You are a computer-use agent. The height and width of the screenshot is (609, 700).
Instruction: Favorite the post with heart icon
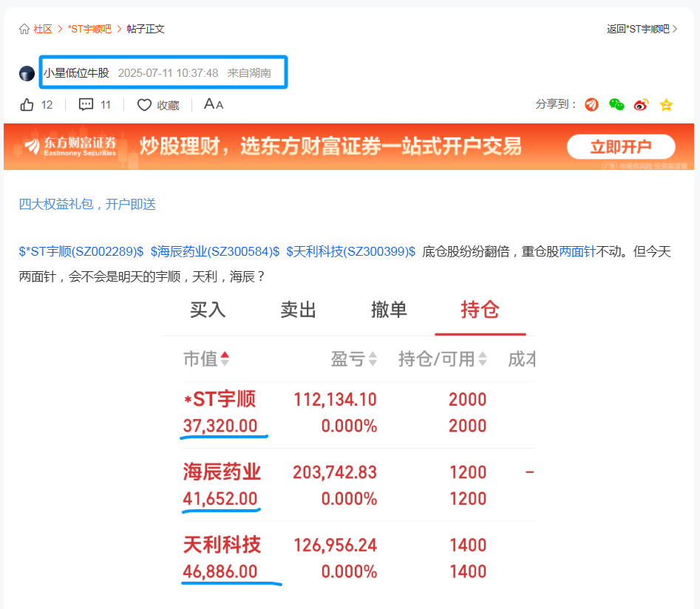tap(144, 105)
